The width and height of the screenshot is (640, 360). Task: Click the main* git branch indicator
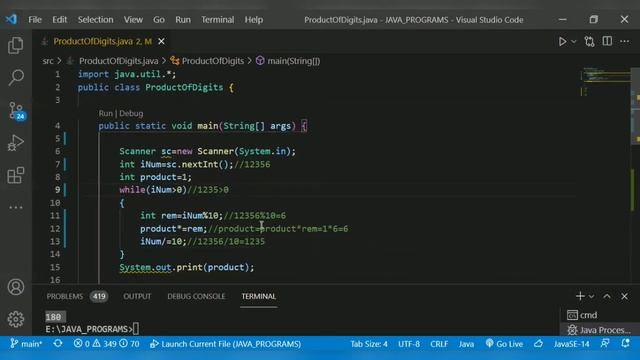pyautogui.click(x=27, y=344)
